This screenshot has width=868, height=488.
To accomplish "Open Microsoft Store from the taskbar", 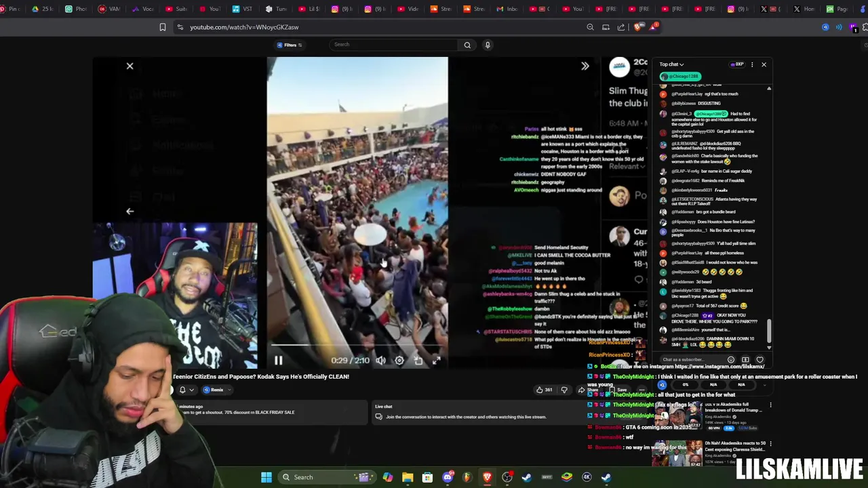I will pos(427,477).
